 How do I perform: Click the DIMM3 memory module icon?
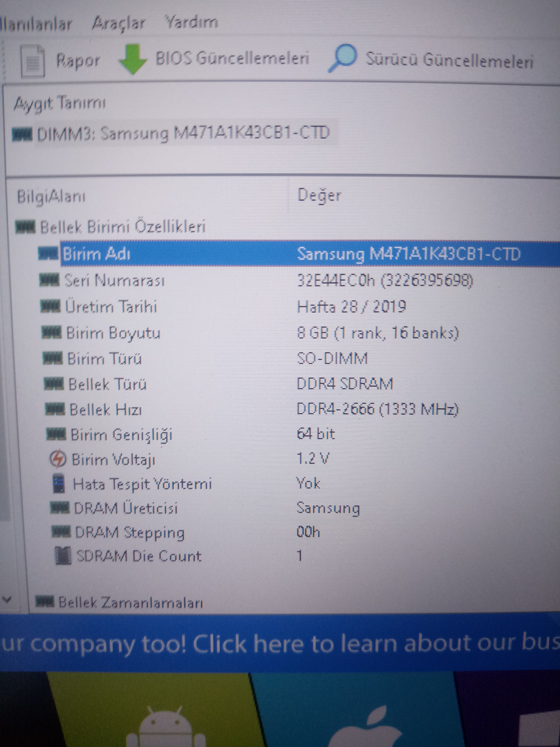[x=22, y=134]
